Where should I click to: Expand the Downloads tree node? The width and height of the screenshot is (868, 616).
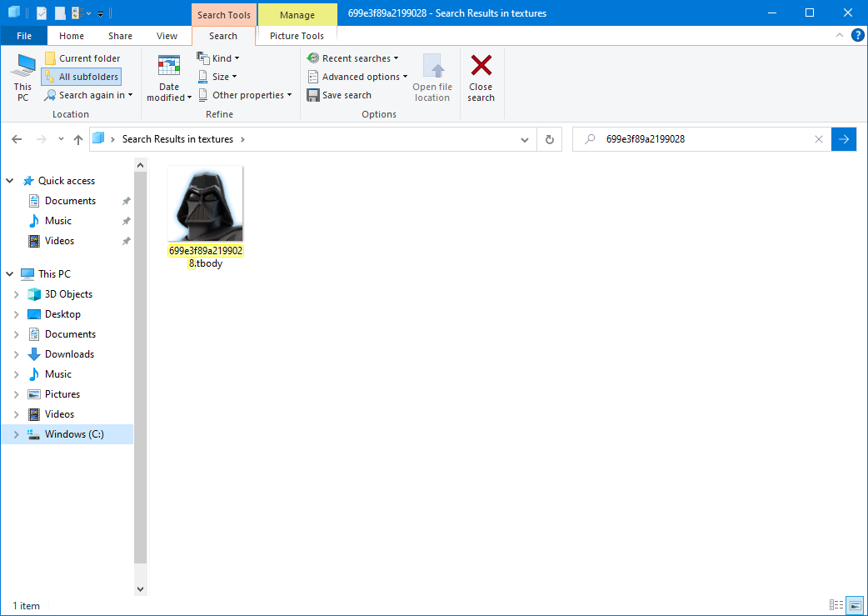tap(16, 354)
